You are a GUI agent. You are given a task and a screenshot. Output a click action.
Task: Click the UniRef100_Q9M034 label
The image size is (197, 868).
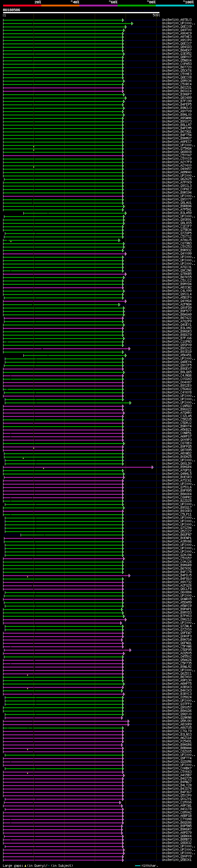click(177, 81)
